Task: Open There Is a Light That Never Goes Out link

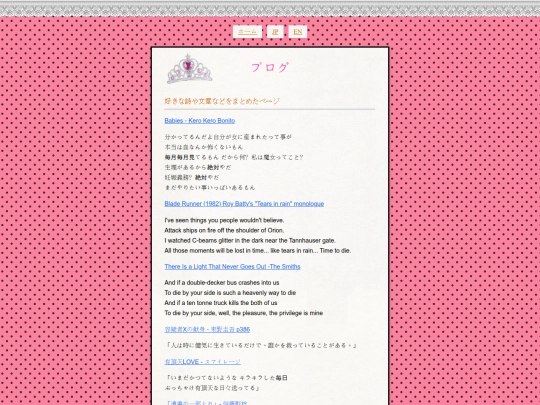Action: point(232,267)
